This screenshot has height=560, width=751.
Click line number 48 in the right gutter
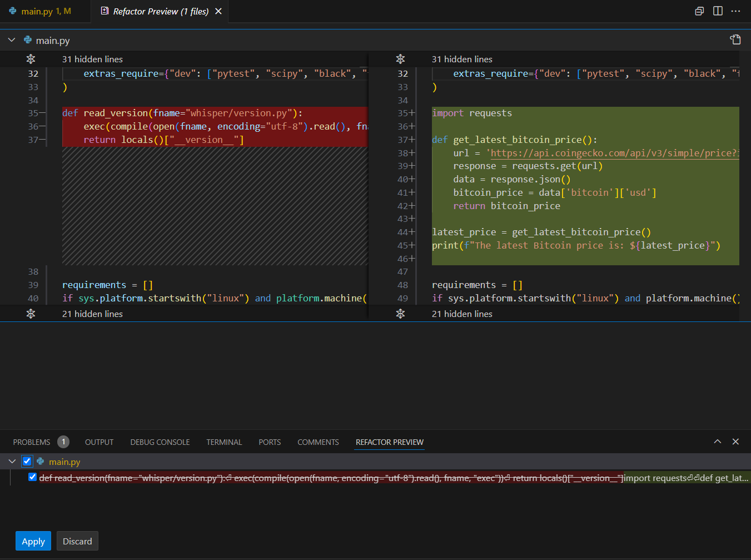(403, 285)
